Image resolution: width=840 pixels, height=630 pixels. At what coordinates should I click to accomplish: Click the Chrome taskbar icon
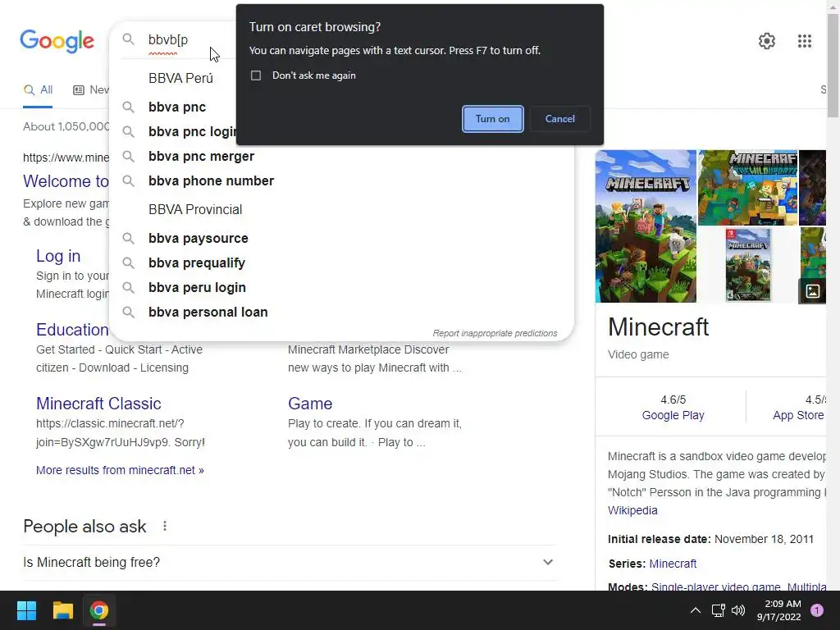click(x=98, y=610)
